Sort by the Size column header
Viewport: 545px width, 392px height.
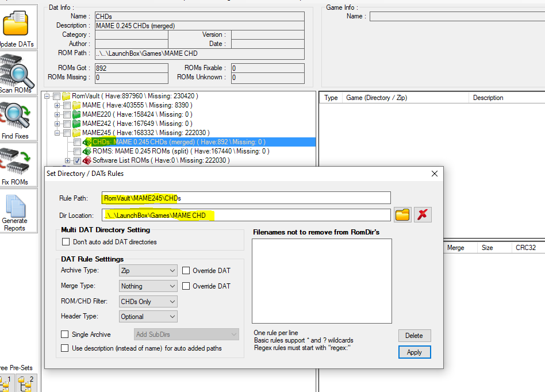[x=494, y=247]
